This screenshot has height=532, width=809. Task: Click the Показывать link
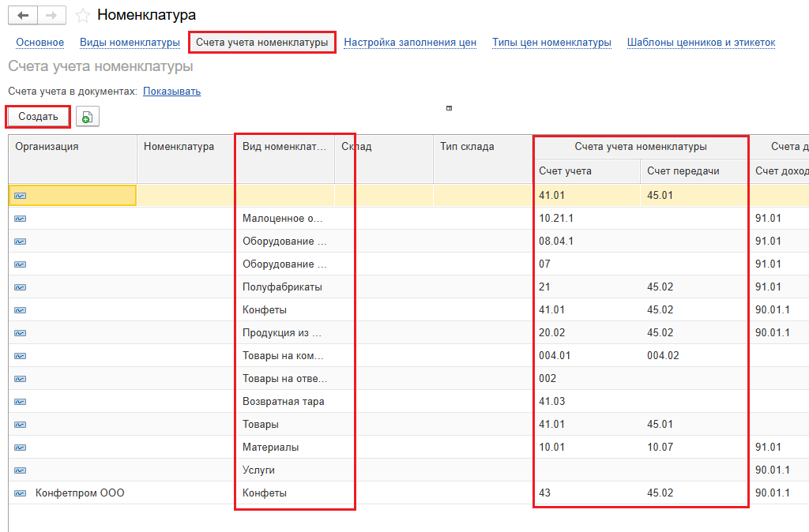pyautogui.click(x=171, y=92)
